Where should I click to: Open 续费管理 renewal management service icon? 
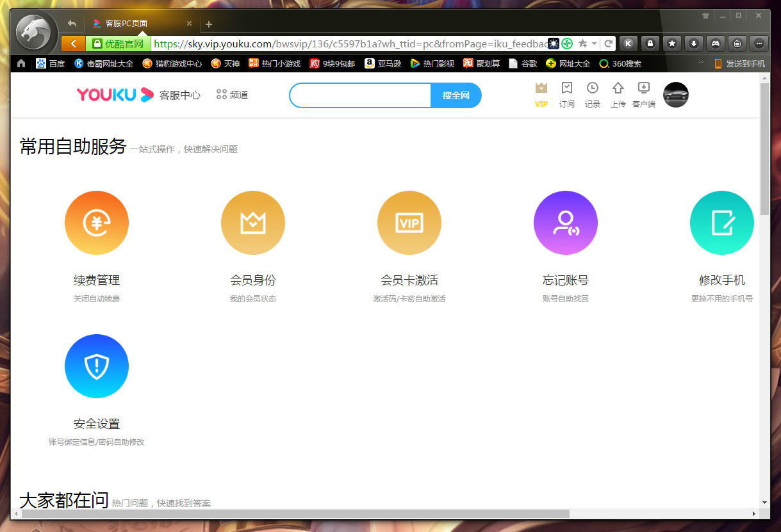click(97, 223)
